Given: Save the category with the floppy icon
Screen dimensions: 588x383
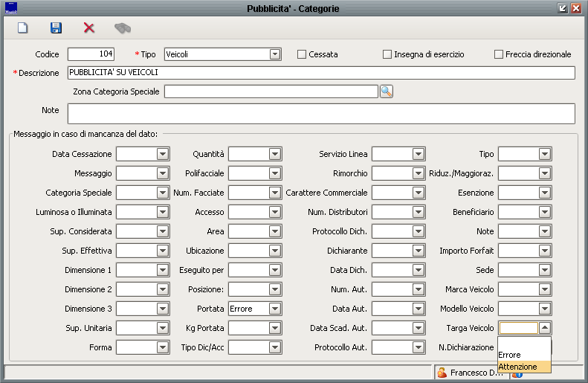Looking at the screenshot, I should (56, 28).
